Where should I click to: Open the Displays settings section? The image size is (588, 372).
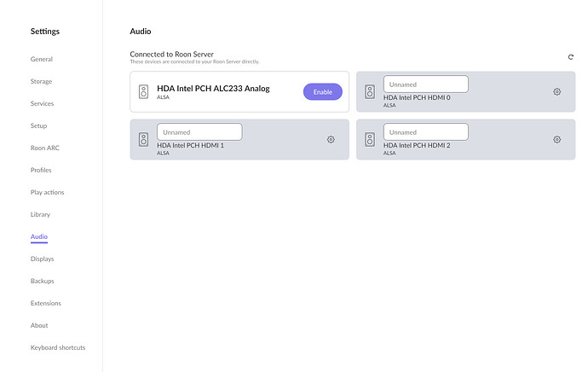pyautogui.click(x=42, y=259)
